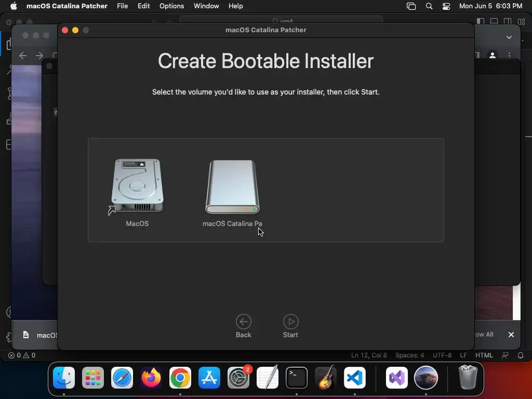Screen dimensions: 532x399
Task: Toggle VS Code secondary sidebar layout icon
Action: point(507,21)
